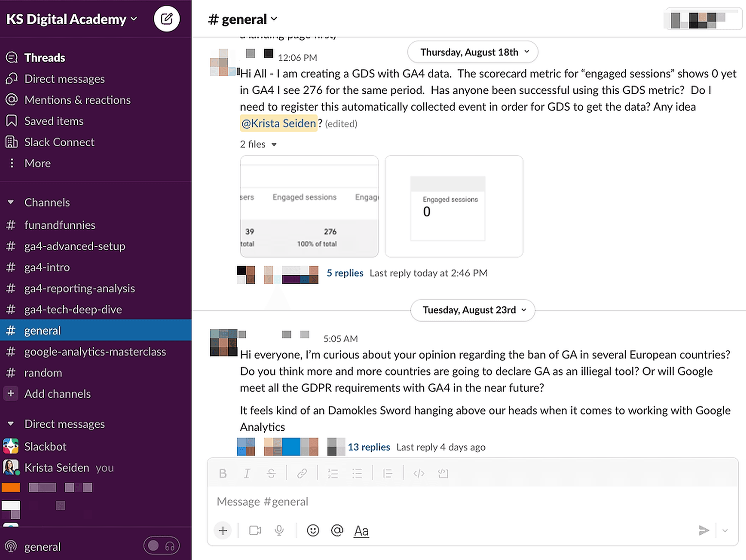The width and height of the screenshot is (746, 560).
Task: Collapse the Channels section
Action: click(x=11, y=202)
